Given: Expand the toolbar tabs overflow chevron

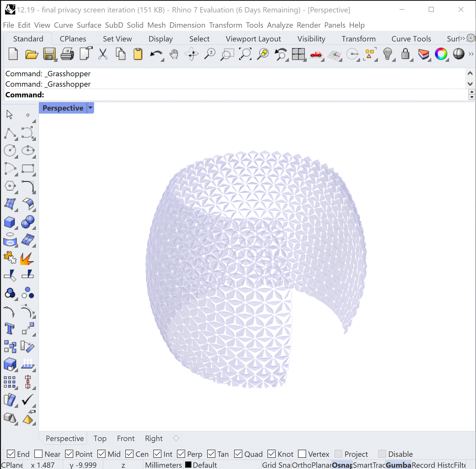Looking at the screenshot, I should pos(462,39).
